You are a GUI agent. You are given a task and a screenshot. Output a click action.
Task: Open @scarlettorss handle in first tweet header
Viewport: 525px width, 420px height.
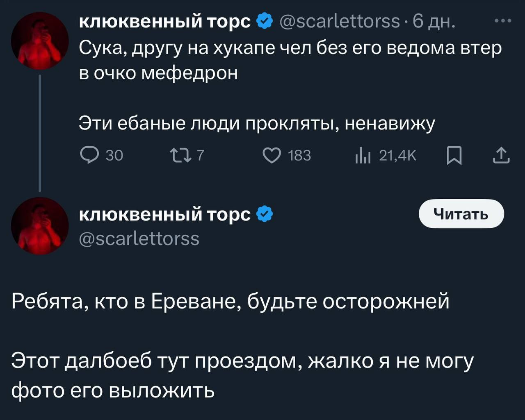coord(340,21)
